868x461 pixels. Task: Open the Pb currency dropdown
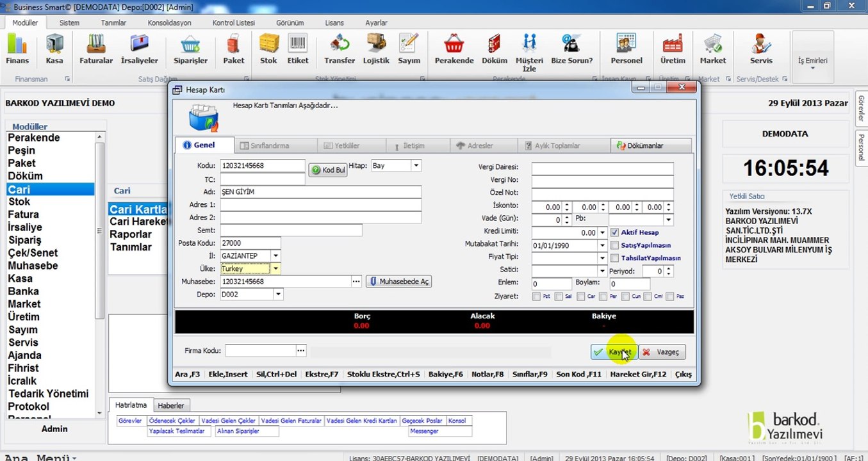[669, 220]
